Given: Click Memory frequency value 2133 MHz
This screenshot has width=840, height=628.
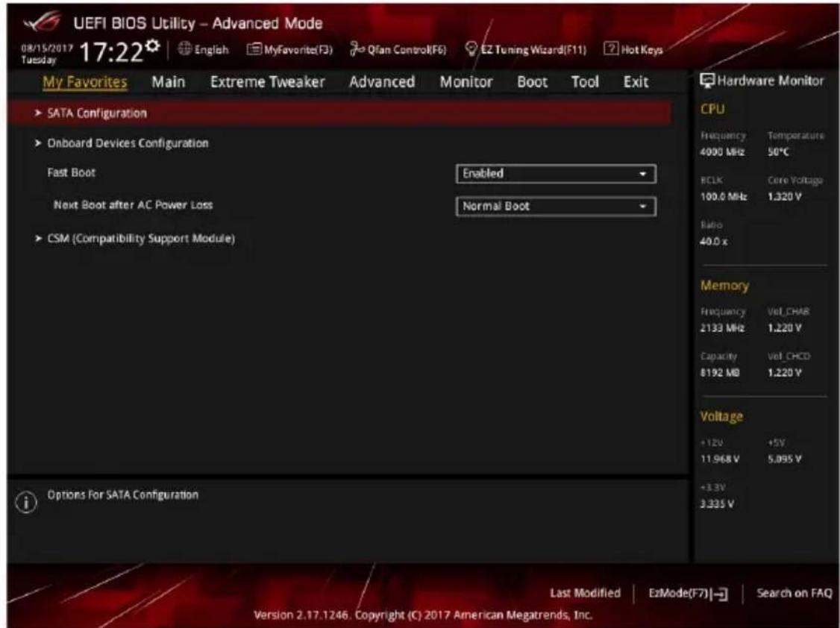Looking at the screenshot, I should 721,327.
